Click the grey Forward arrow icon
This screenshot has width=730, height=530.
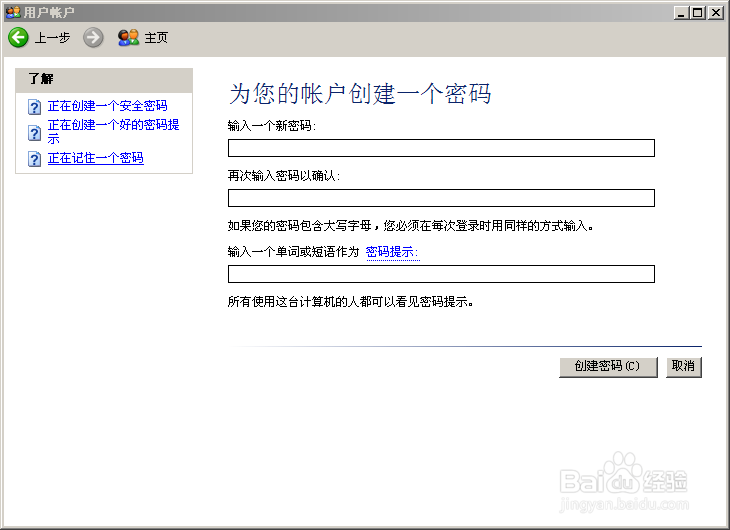coord(93,37)
